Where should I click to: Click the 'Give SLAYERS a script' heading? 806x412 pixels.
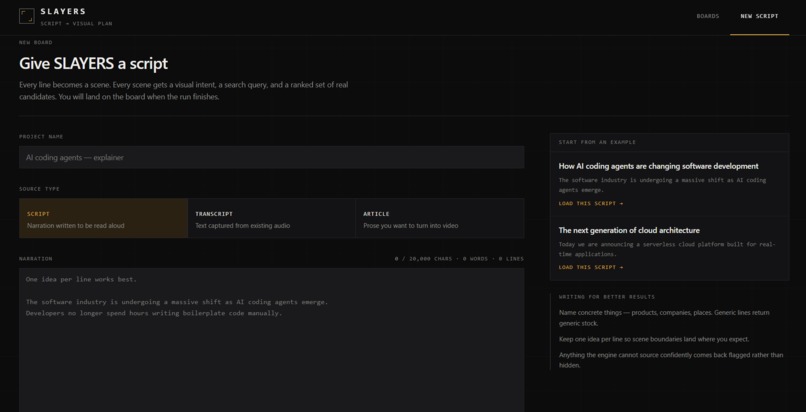coord(94,63)
